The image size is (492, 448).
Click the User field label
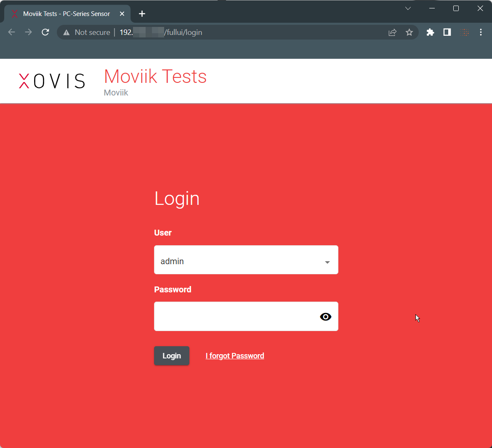163,233
